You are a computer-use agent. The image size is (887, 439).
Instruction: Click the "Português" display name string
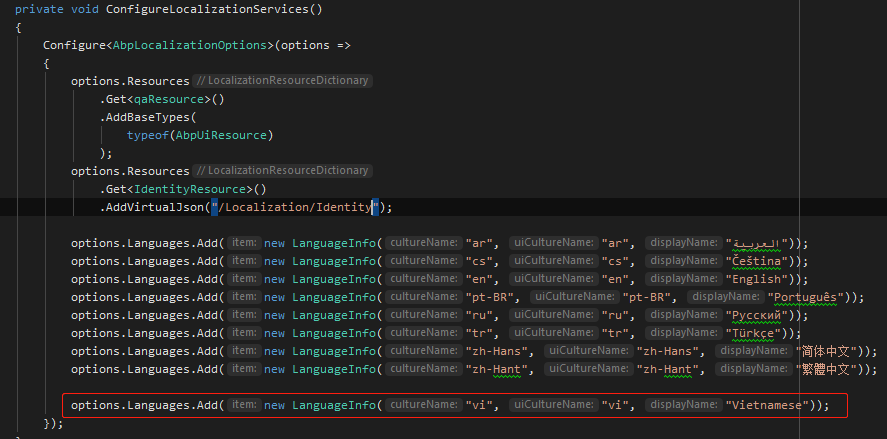pos(806,297)
